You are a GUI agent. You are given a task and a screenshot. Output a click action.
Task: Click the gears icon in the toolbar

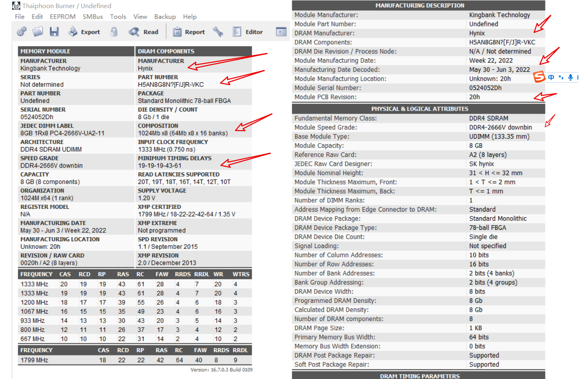coord(21,32)
